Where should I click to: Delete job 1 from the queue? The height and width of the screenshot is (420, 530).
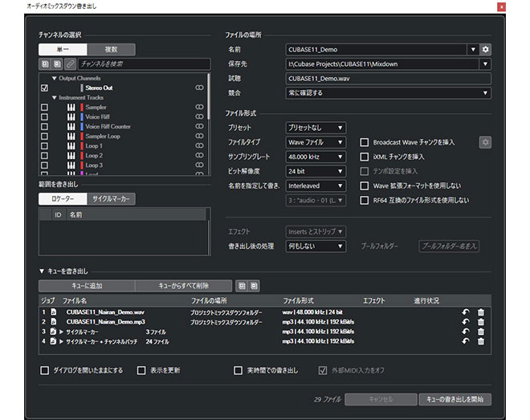coord(481,312)
